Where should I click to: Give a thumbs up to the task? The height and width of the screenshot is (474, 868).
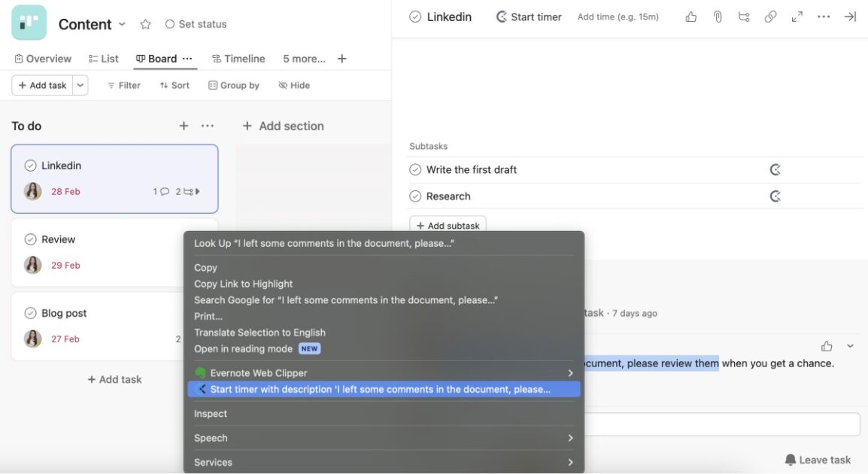coord(690,16)
